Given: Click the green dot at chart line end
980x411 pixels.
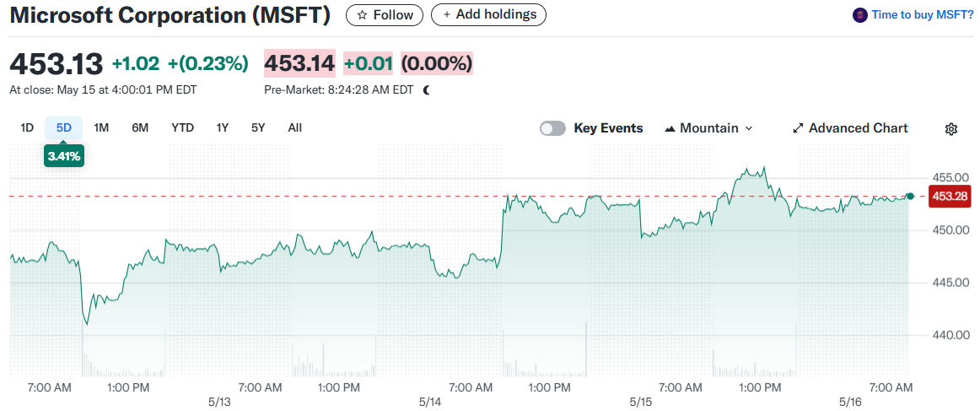Looking at the screenshot, I should 910,196.
